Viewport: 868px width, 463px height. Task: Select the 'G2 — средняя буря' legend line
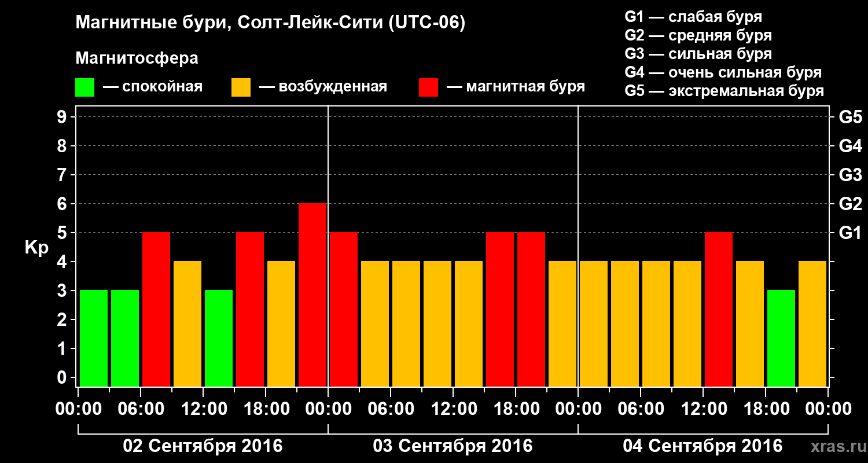[x=698, y=35]
